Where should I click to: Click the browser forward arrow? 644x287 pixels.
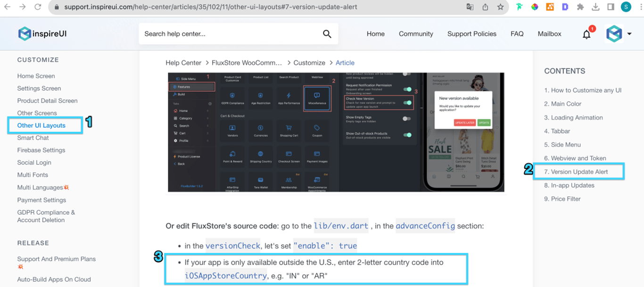tap(23, 7)
